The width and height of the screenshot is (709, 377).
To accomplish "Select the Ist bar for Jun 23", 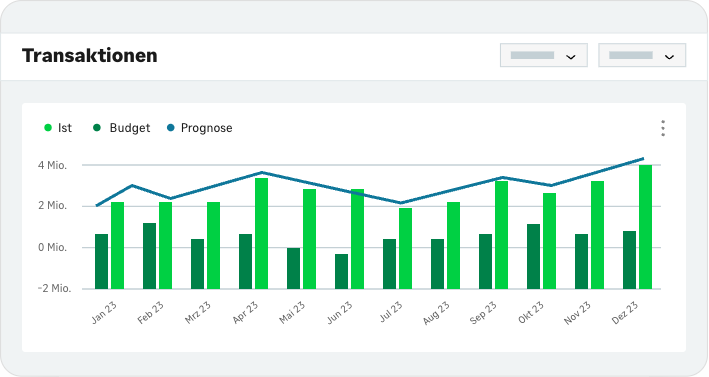I will tap(357, 239).
